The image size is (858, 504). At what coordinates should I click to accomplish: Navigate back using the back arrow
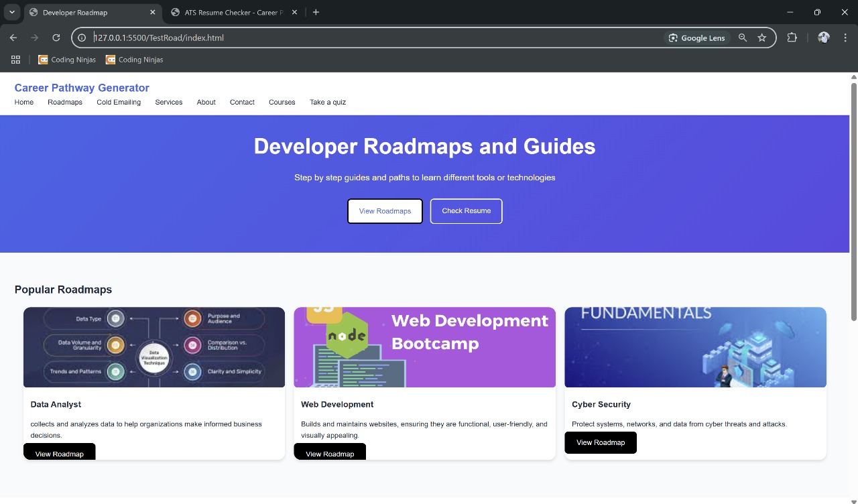[x=13, y=38]
